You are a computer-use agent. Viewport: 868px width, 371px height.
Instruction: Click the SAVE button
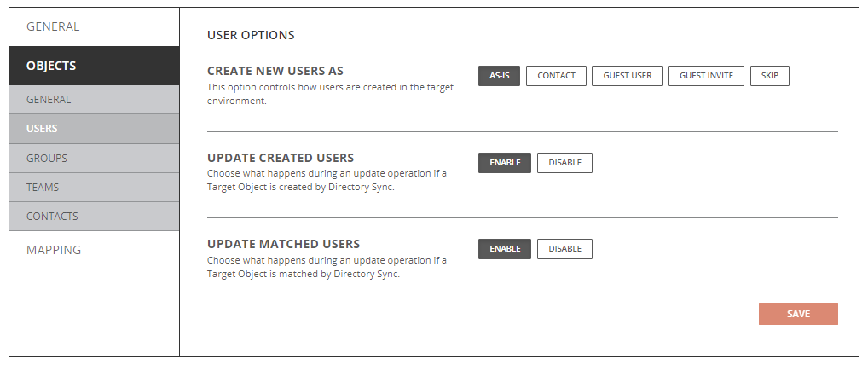pos(798,314)
